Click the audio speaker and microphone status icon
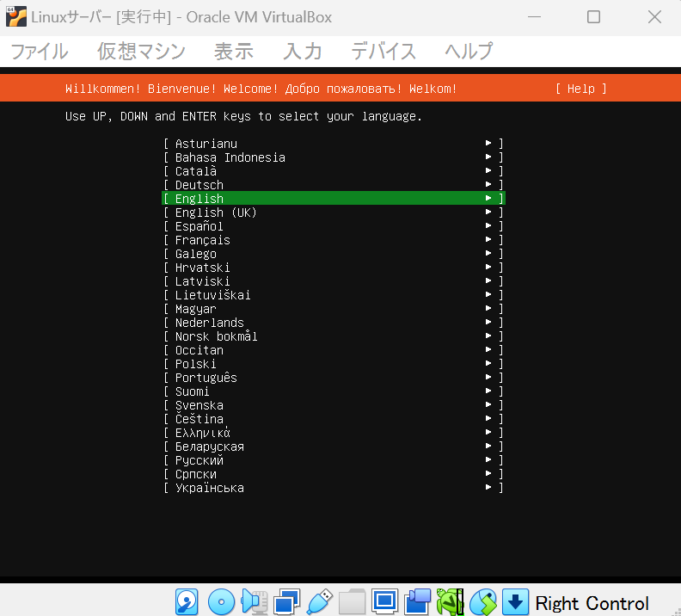The image size is (681, 616). (x=255, y=602)
